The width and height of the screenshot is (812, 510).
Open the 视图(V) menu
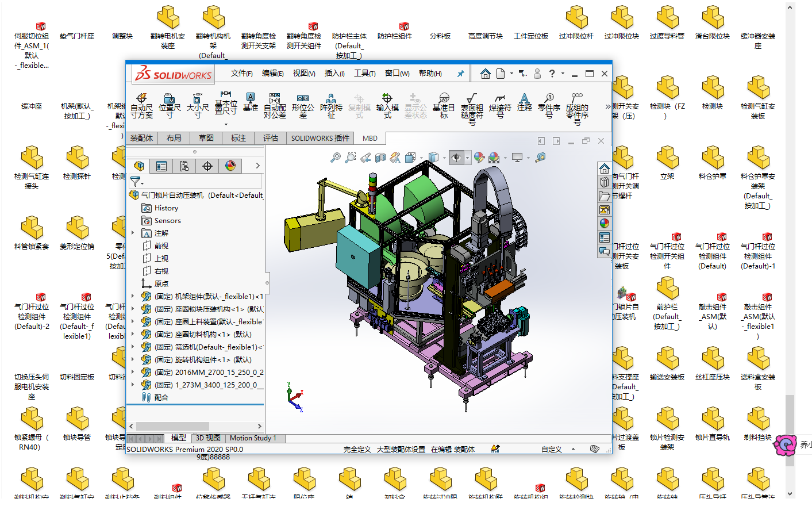(x=304, y=74)
